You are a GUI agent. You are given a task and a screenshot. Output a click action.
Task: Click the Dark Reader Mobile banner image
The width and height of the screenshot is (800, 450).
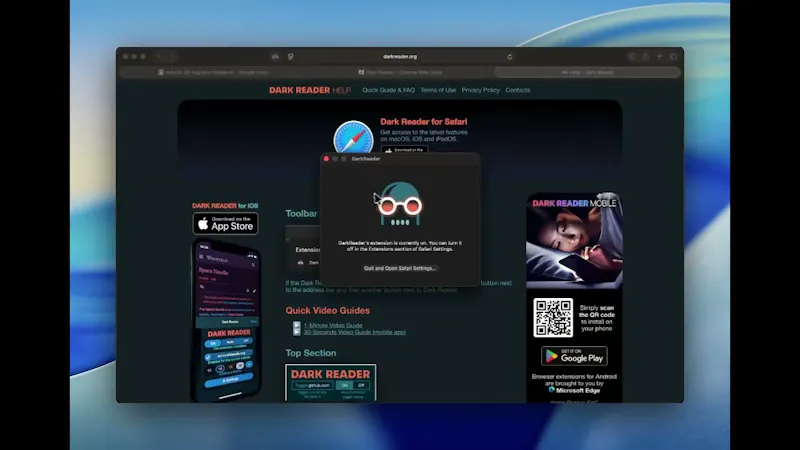pos(574,240)
